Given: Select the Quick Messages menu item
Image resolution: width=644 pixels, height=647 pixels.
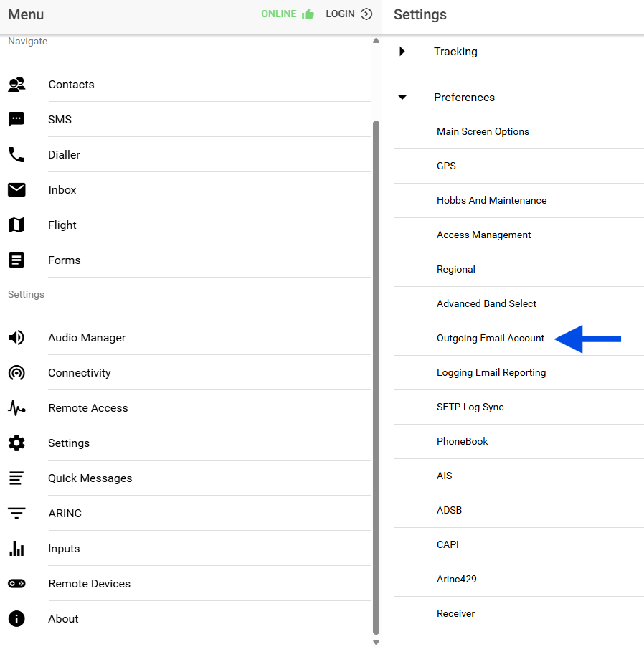Looking at the screenshot, I should (90, 478).
